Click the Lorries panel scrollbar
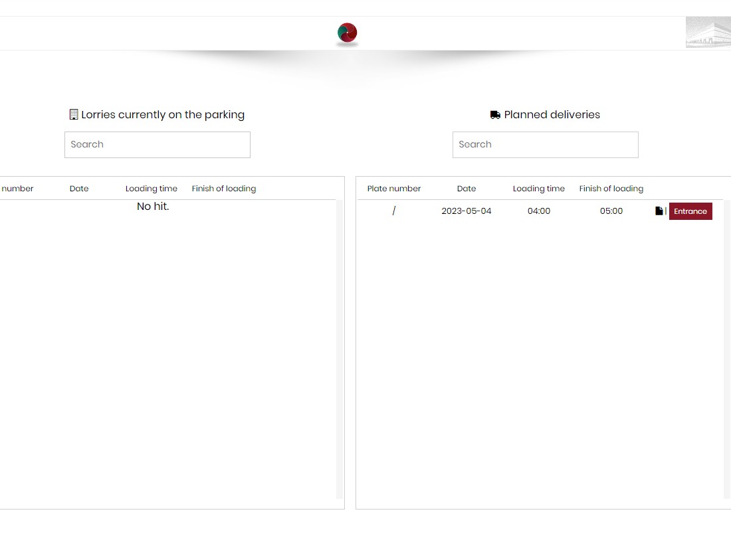731x560 pixels. (x=340, y=349)
